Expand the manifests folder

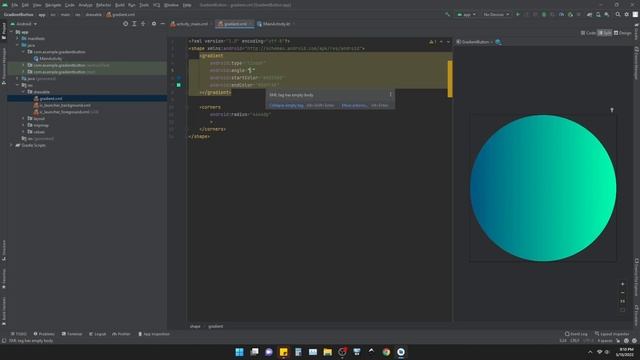18,38
